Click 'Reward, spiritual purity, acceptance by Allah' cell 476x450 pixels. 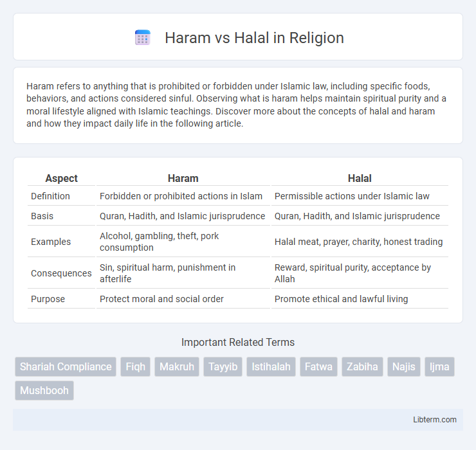pos(360,273)
